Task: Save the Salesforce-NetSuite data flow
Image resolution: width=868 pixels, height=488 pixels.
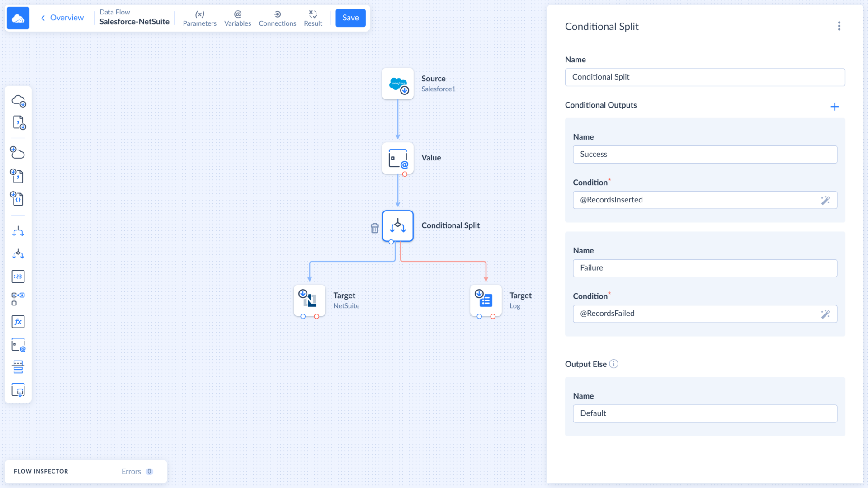Action: point(350,18)
